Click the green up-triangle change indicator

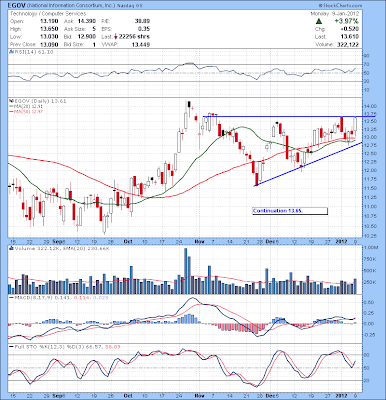[x=319, y=21]
